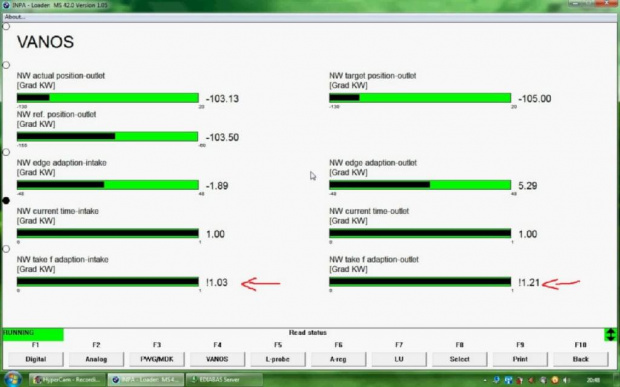Click the F1 Digital button
The height and width of the screenshot is (387, 620).
click(x=36, y=359)
